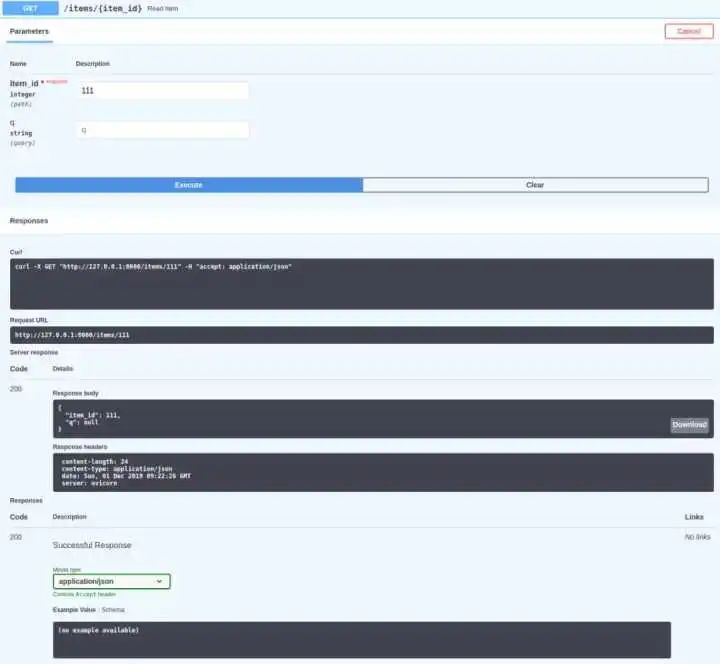This screenshot has height=664, width=720.
Task: Switch to the Schema tab
Action: click(113, 610)
